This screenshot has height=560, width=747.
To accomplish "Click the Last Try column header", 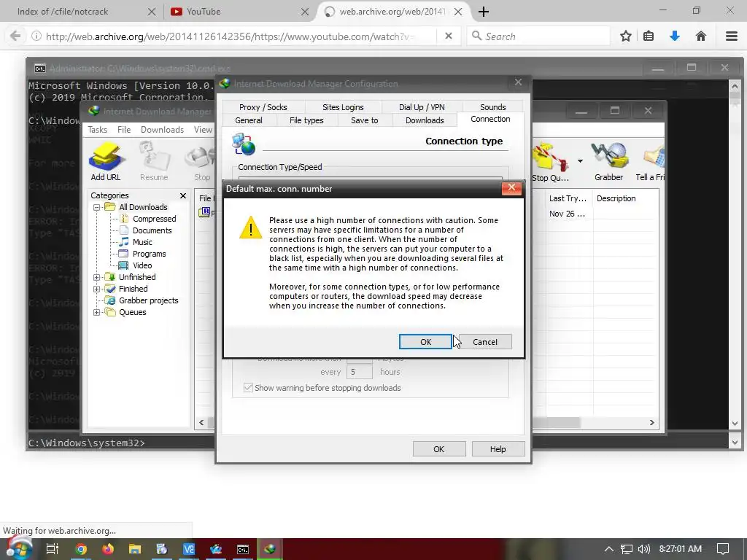I will tap(568, 198).
